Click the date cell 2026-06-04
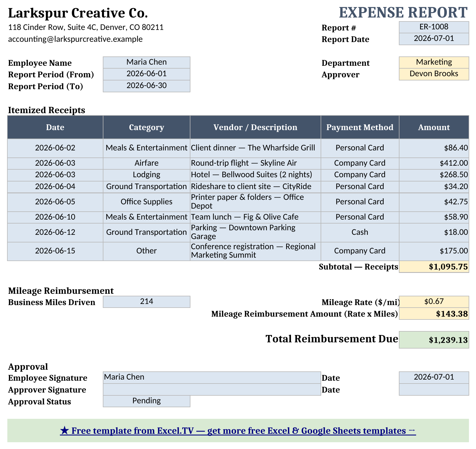 [x=55, y=187]
